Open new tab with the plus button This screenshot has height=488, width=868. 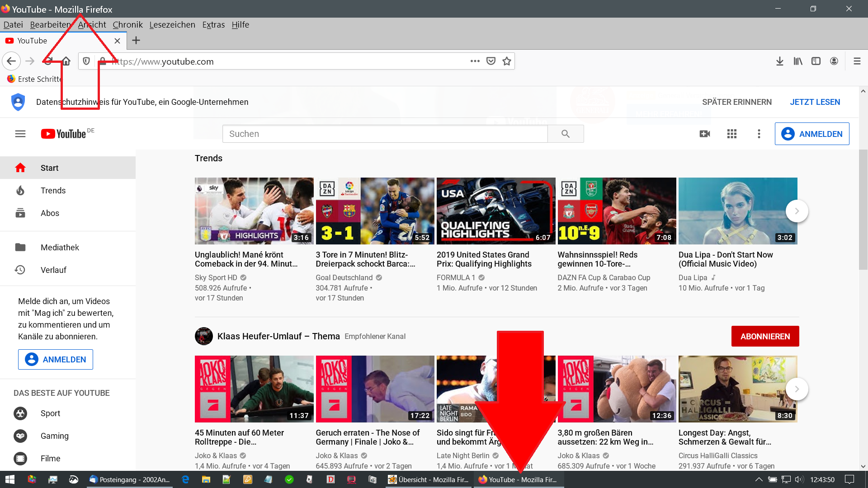[x=136, y=41]
